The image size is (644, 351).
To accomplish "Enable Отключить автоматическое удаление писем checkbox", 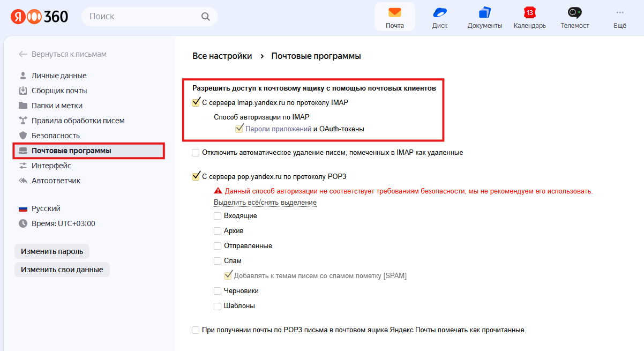I will click(196, 153).
